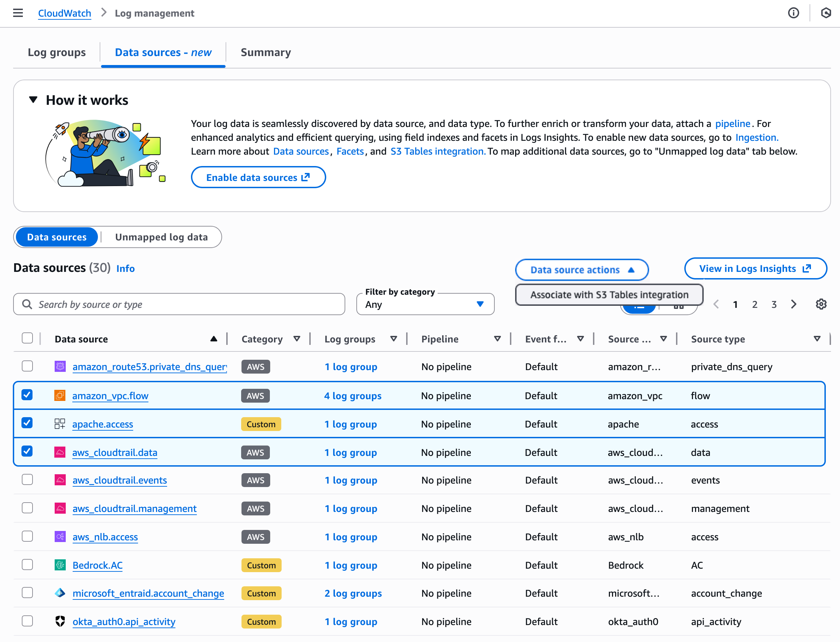Collapse the How it works section

[33, 100]
